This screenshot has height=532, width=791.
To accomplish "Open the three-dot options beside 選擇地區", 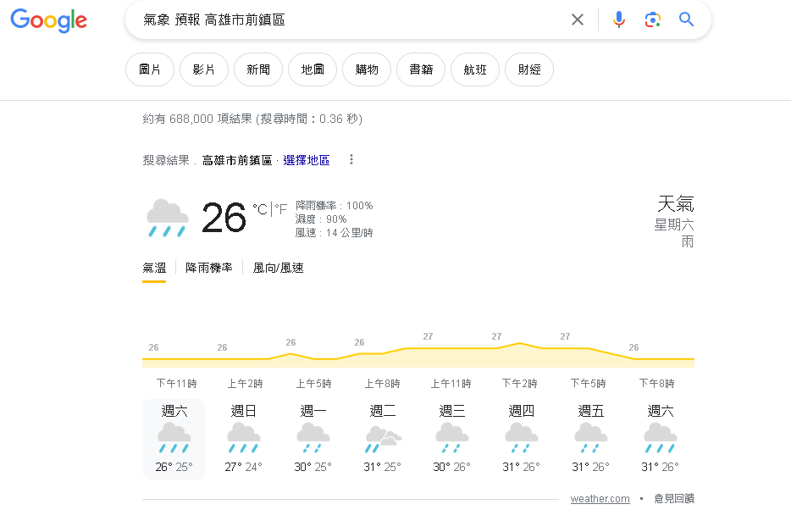I will (x=351, y=160).
